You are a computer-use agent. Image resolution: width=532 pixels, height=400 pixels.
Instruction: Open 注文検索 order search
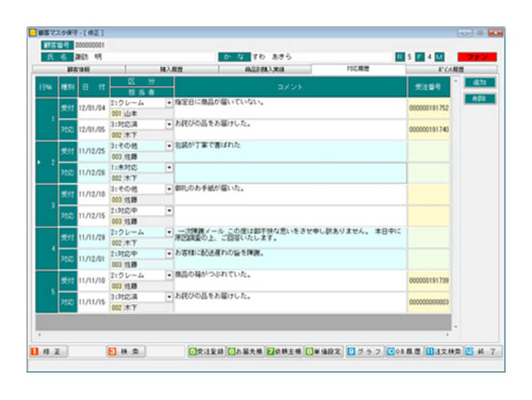click(443, 351)
